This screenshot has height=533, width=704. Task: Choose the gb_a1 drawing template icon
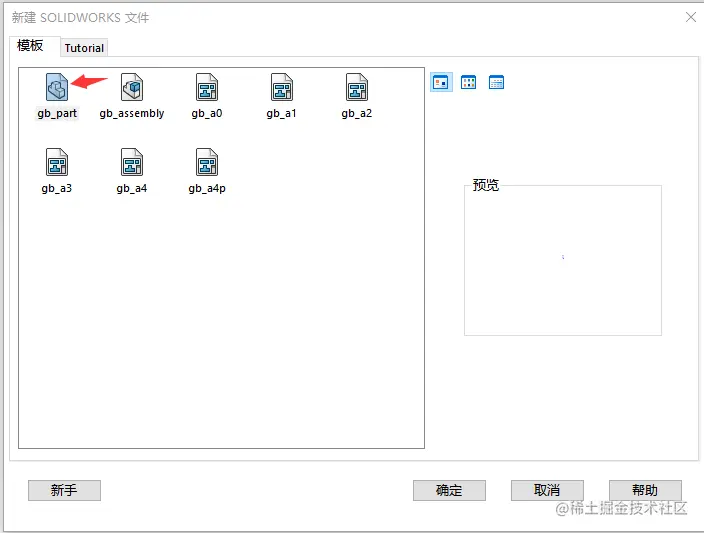282,87
